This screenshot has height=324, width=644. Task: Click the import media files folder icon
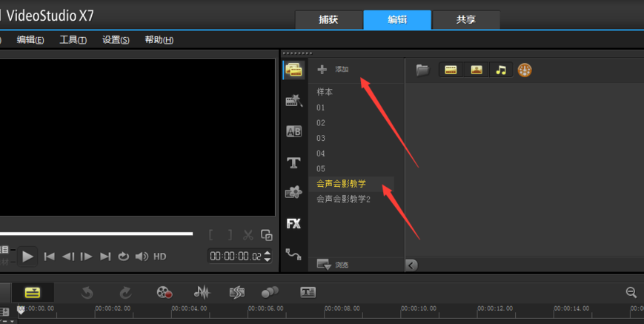point(422,70)
